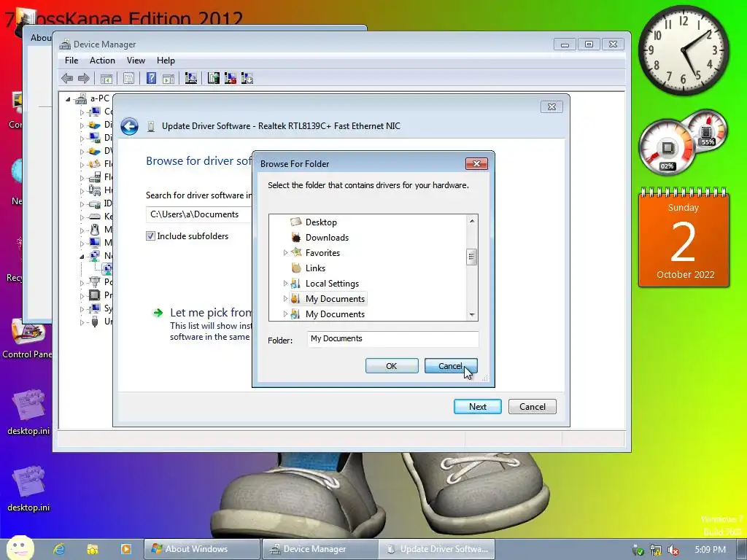Image resolution: width=747 pixels, height=560 pixels.
Task: Click the network status icon in system tray
Action: click(656, 550)
